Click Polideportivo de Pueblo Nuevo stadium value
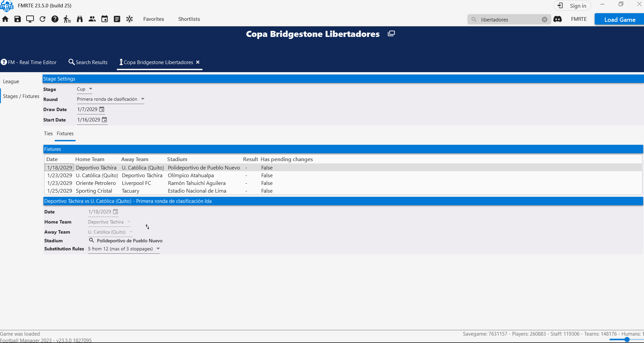Image resolution: width=644 pixels, height=343 pixels. tap(130, 241)
